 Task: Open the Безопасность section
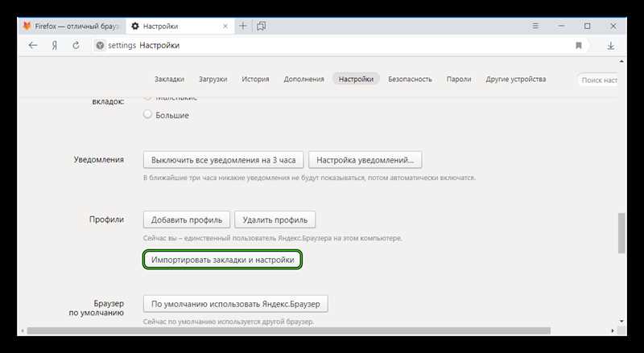(x=410, y=80)
